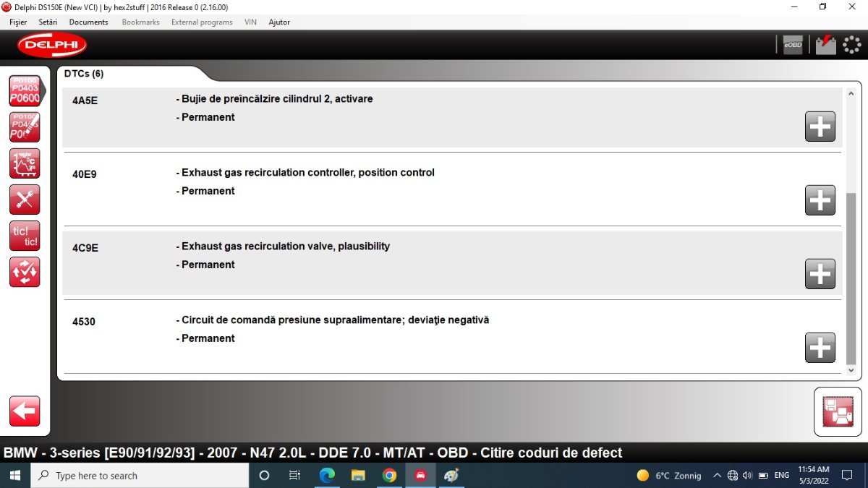868x488 pixels.
Task: Open the Fişier menu
Action: pos(18,22)
